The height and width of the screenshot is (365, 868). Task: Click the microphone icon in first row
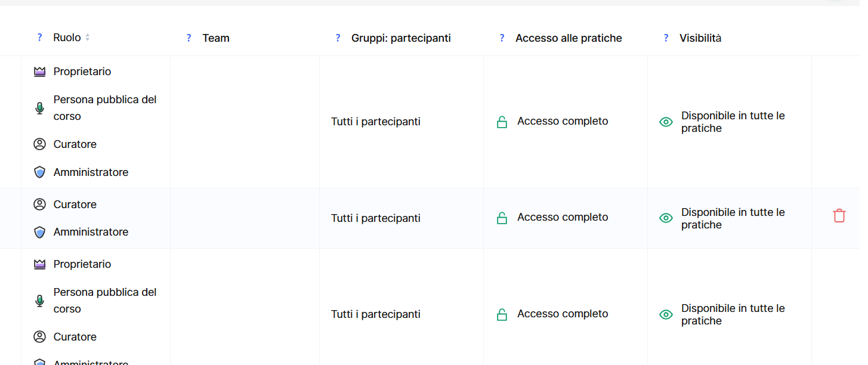point(39,108)
